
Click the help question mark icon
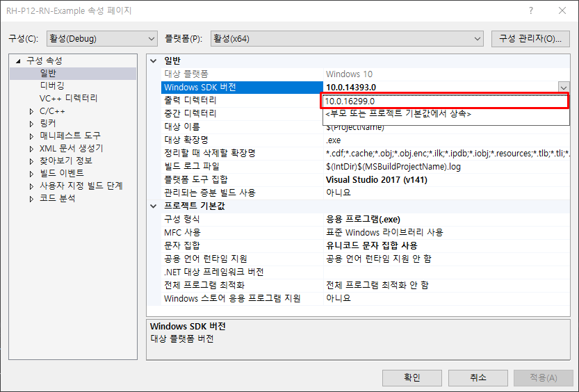coord(530,11)
